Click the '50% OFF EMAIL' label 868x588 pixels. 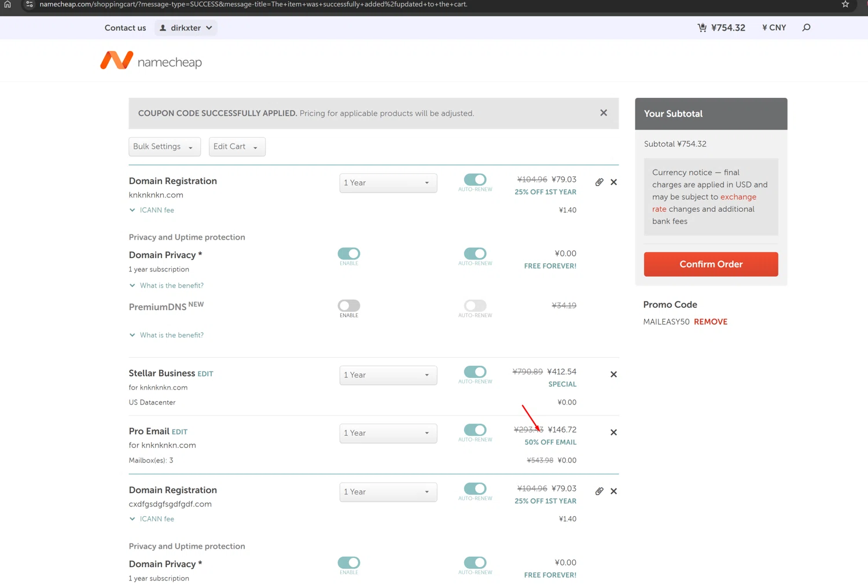click(x=550, y=442)
